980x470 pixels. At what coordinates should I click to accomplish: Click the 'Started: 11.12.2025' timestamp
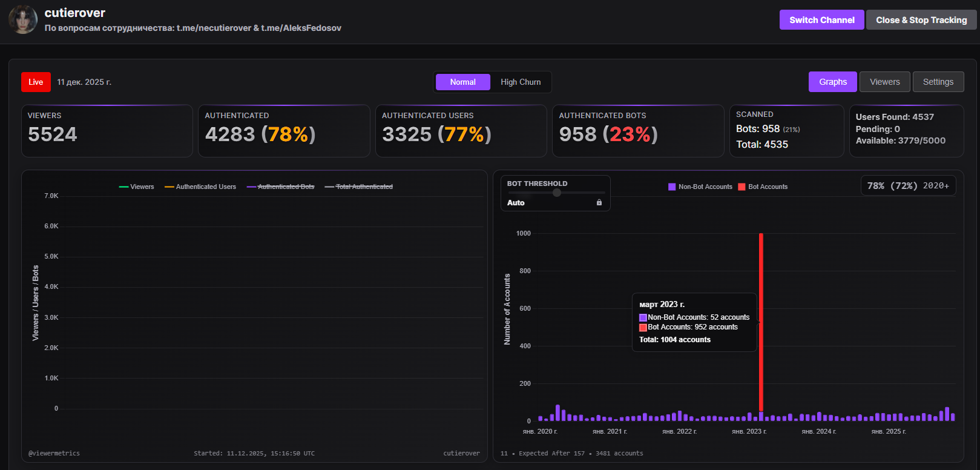tap(254, 453)
